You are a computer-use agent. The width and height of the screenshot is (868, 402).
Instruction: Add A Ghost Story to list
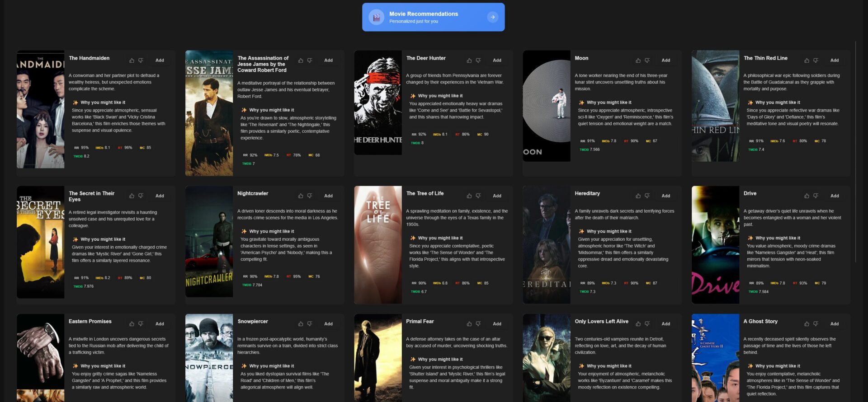[834, 324]
